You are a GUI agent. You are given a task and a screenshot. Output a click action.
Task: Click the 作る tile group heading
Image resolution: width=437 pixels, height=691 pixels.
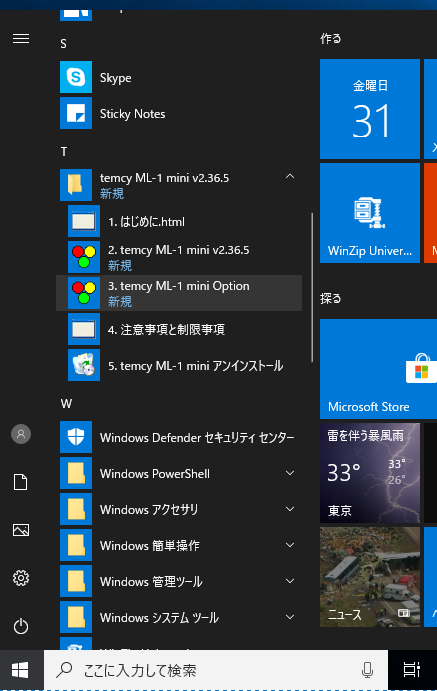[x=330, y=39]
